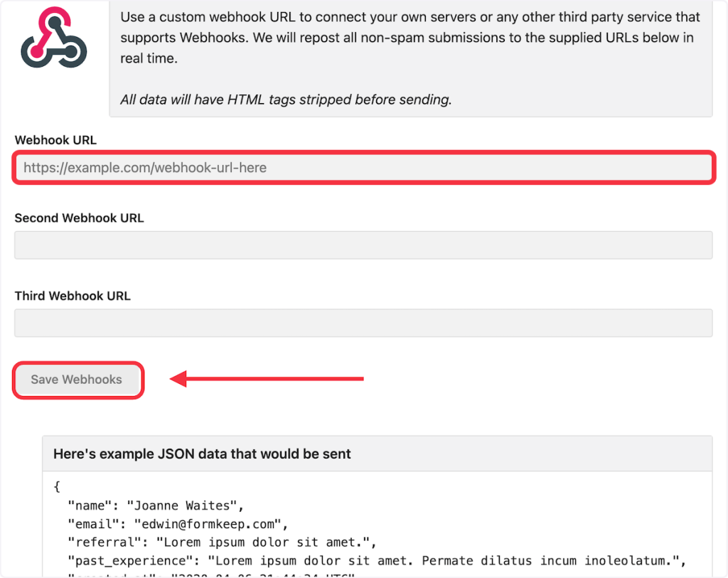Click the opening curly brace of JSON
The height and width of the screenshot is (578, 728).
(57, 488)
